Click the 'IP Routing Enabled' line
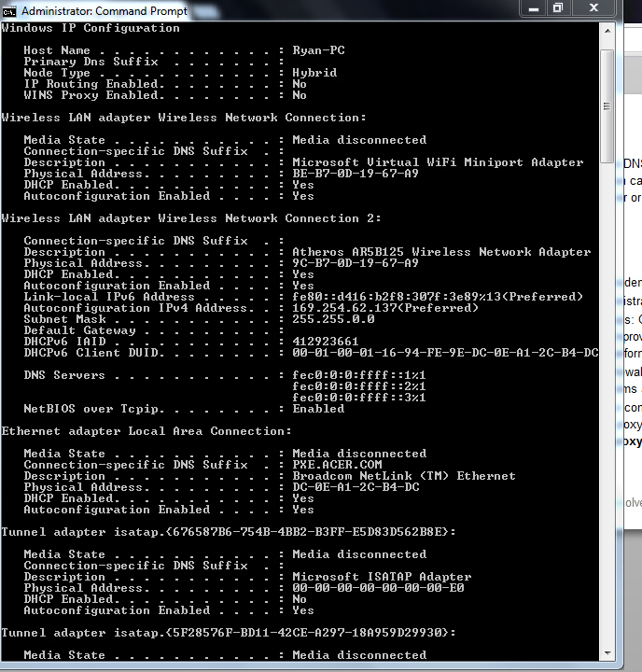The width and height of the screenshot is (642, 672). coord(165,84)
